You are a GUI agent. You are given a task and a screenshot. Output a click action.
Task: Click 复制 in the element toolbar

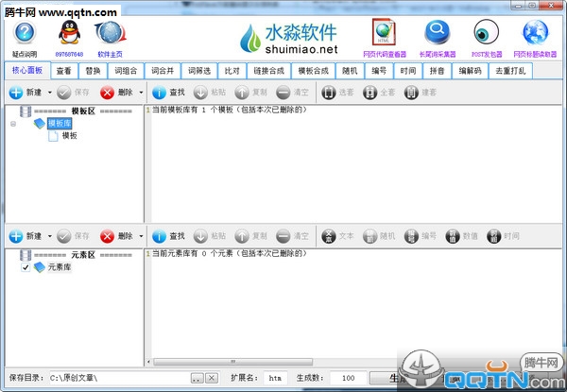pyautogui.click(x=251, y=236)
